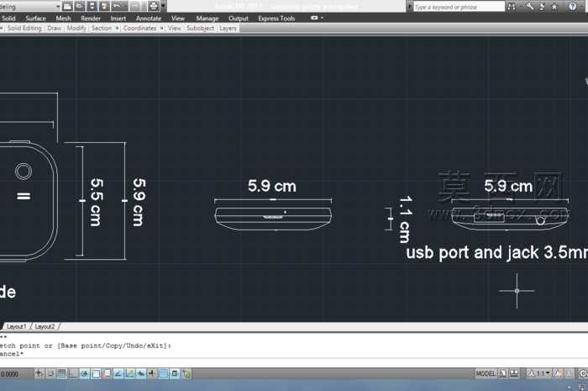Expand the Section panel arrow
The width and height of the screenshot is (588, 391).
pyautogui.click(x=117, y=28)
